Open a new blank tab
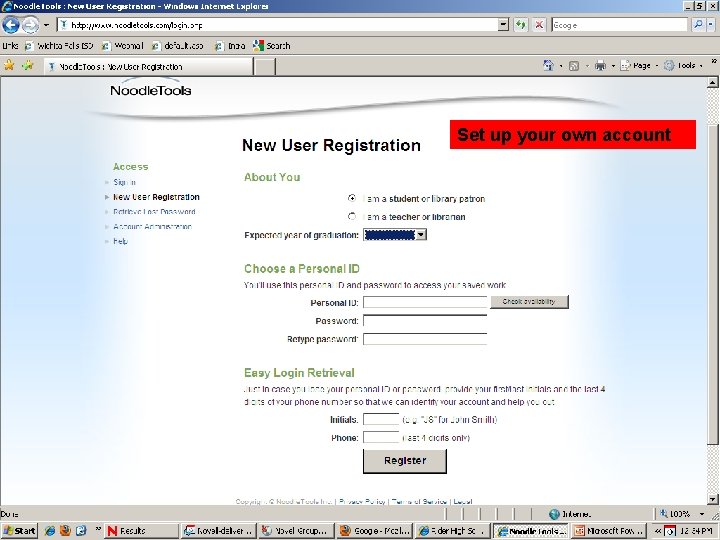This screenshot has height=540, width=720. [x=264, y=67]
